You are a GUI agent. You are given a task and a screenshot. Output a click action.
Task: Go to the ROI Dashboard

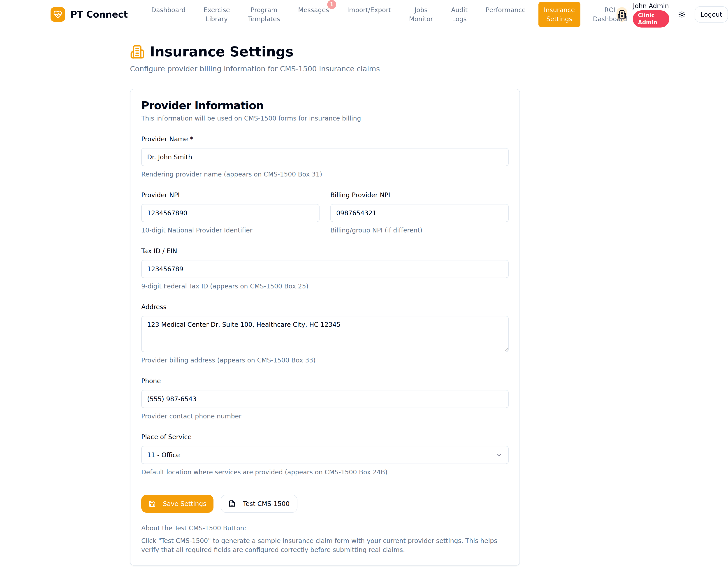point(608,14)
